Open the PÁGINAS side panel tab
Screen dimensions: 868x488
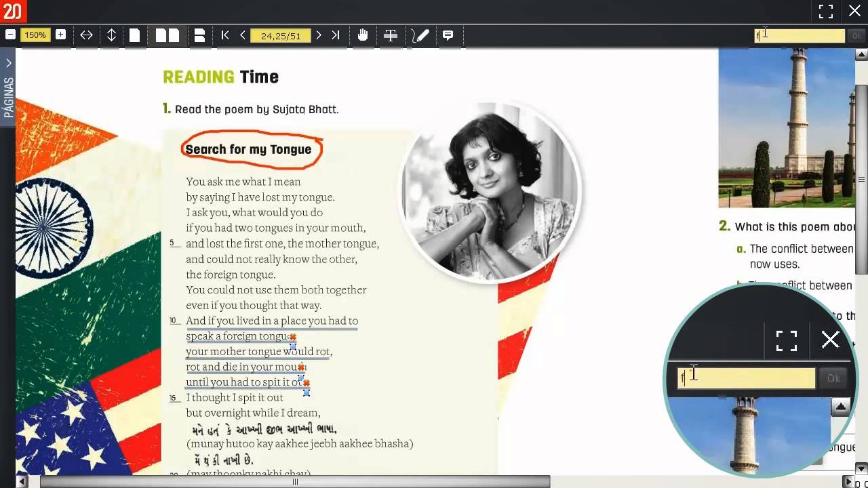click(8, 98)
